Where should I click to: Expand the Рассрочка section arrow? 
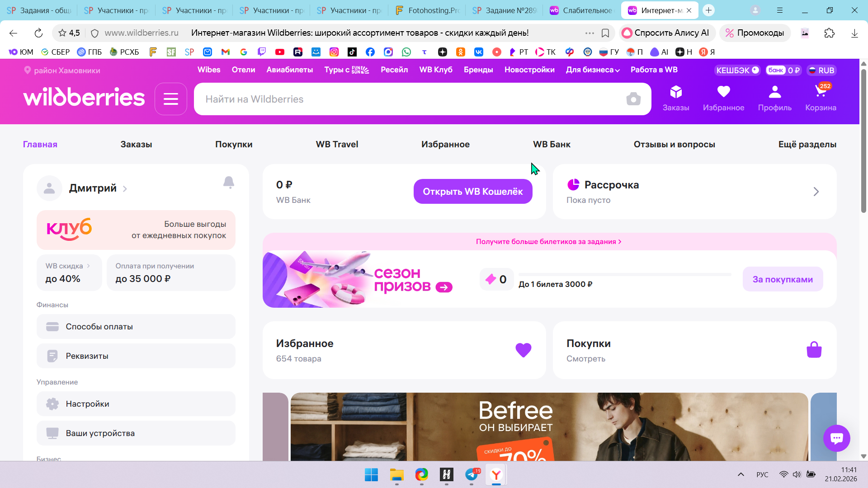(816, 192)
